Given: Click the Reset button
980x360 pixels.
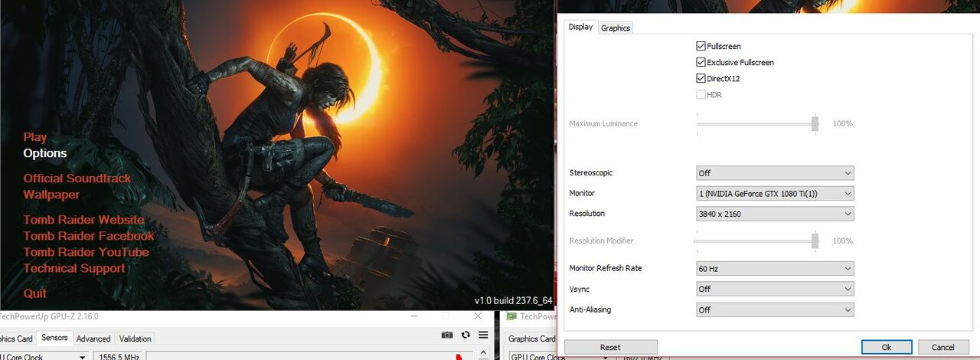Looking at the screenshot, I should point(611,347).
